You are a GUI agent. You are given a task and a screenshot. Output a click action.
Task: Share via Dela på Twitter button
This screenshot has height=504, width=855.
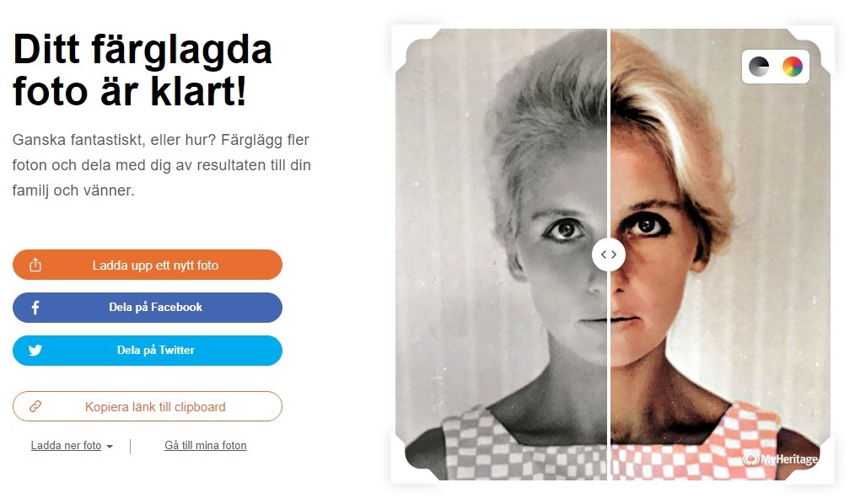148,351
